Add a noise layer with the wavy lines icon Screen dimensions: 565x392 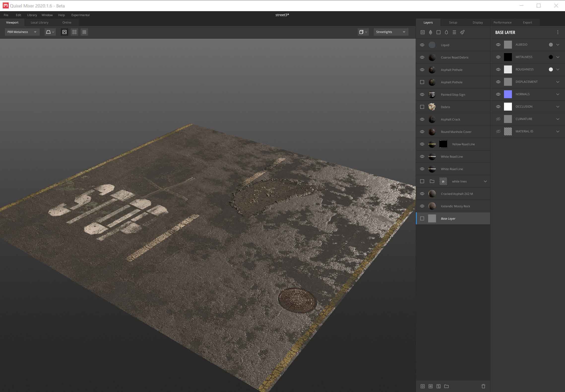click(x=454, y=32)
